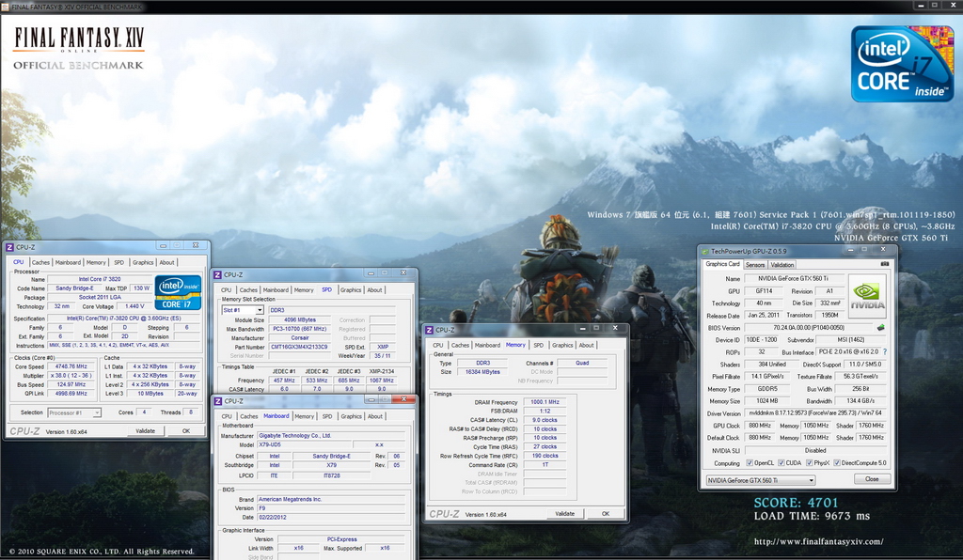Click the Multiplier x 38.0 (12 - 36) value

(x=71, y=376)
